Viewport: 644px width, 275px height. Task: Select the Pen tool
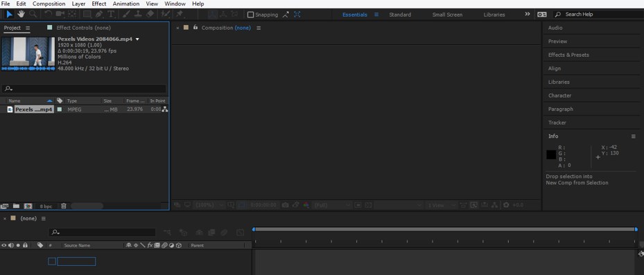point(98,15)
